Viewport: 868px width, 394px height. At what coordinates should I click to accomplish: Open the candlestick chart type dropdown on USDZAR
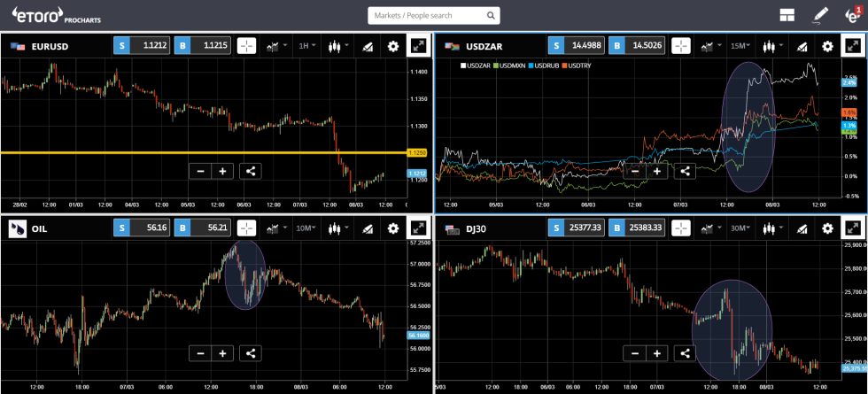click(773, 46)
